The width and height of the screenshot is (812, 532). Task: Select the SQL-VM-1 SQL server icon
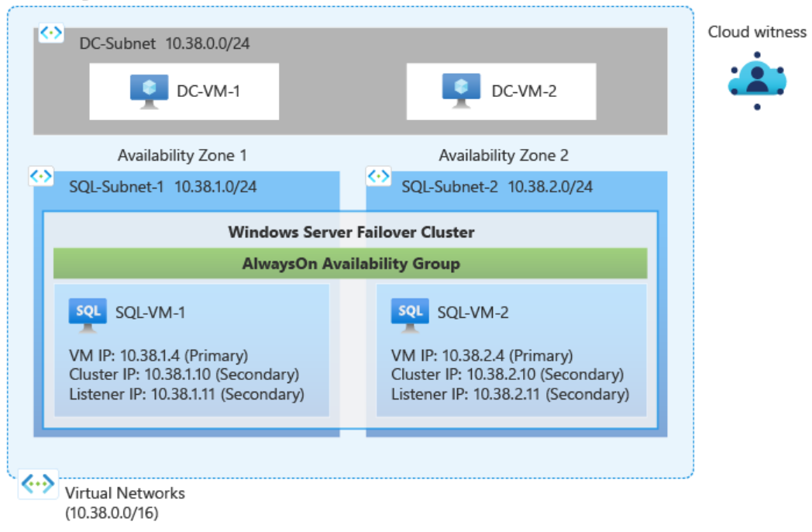[x=88, y=316]
